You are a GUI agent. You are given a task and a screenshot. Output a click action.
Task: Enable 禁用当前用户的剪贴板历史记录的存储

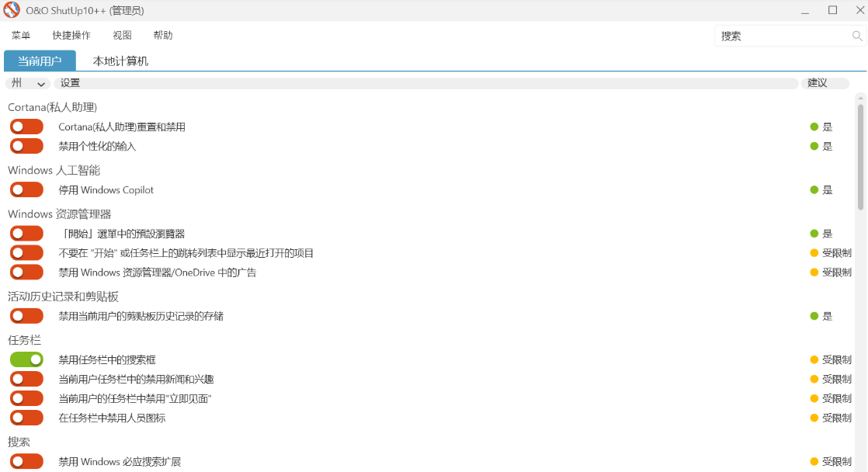26,315
